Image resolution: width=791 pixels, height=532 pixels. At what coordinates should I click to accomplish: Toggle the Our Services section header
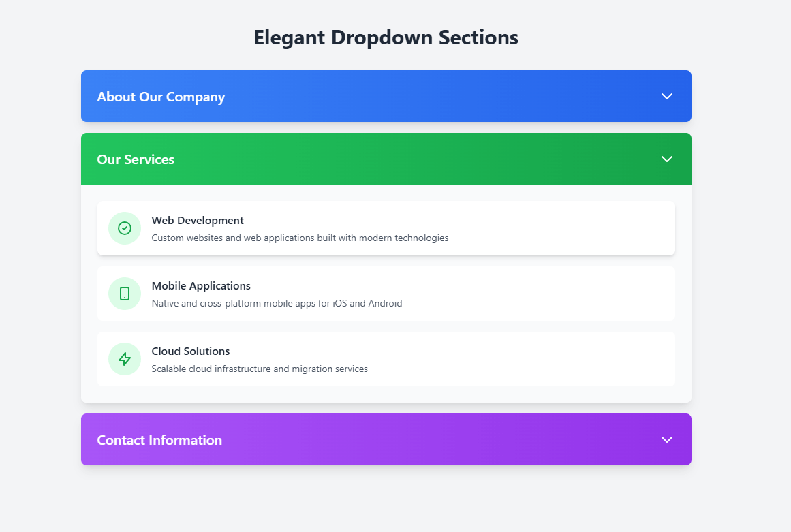pyautogui.click(x=386, y=159)
